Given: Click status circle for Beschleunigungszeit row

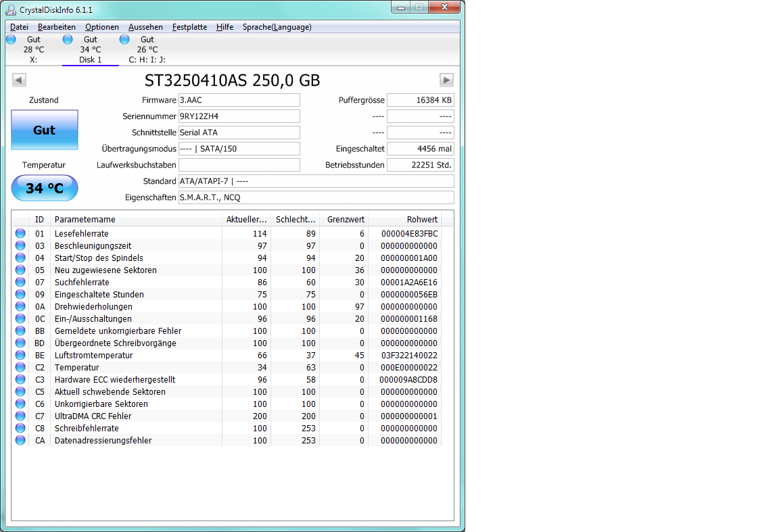Looking at the screenshot, I should pyautogui.click(x=20, y=245).
